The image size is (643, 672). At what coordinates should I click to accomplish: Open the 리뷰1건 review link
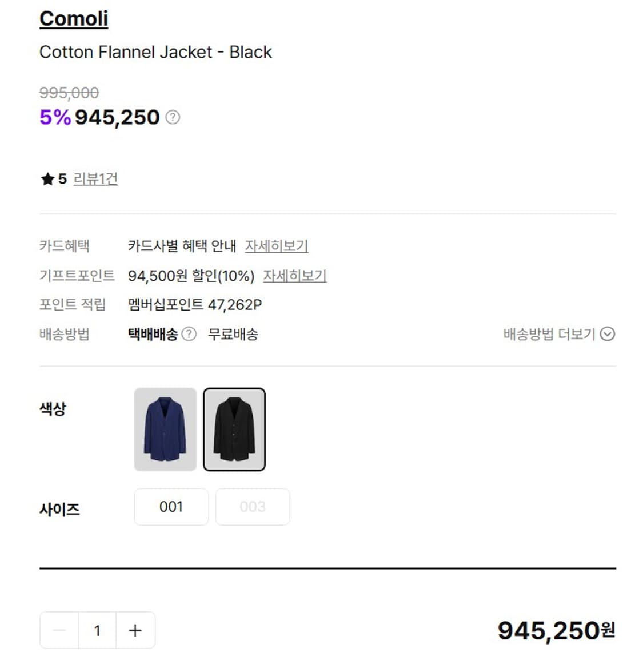pos(95,179)
